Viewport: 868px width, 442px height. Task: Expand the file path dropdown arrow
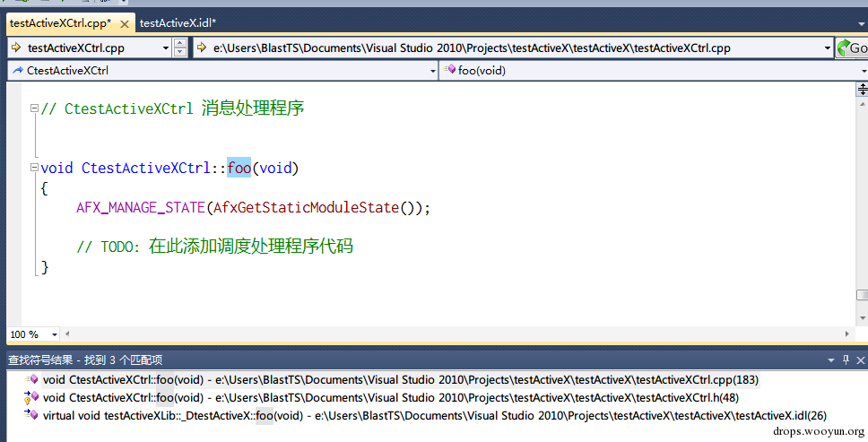coord(828,48)
